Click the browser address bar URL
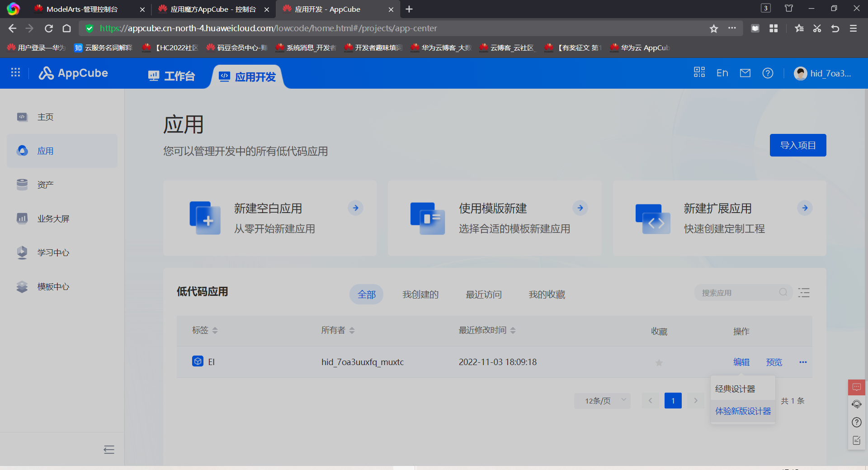This screenshot has height=470, width=868. (269, 28)
